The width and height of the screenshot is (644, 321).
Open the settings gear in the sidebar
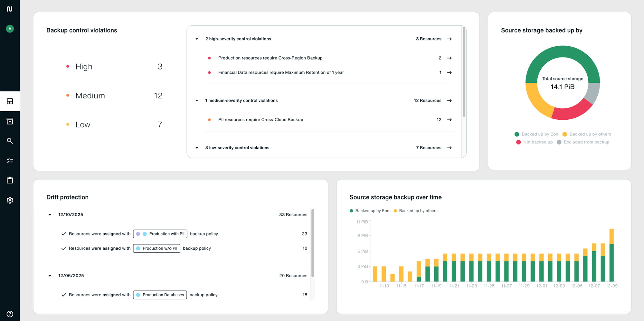[10, 200]
